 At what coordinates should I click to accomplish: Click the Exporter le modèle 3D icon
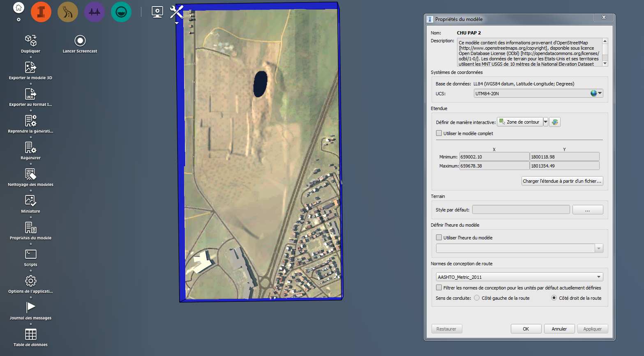30,67
